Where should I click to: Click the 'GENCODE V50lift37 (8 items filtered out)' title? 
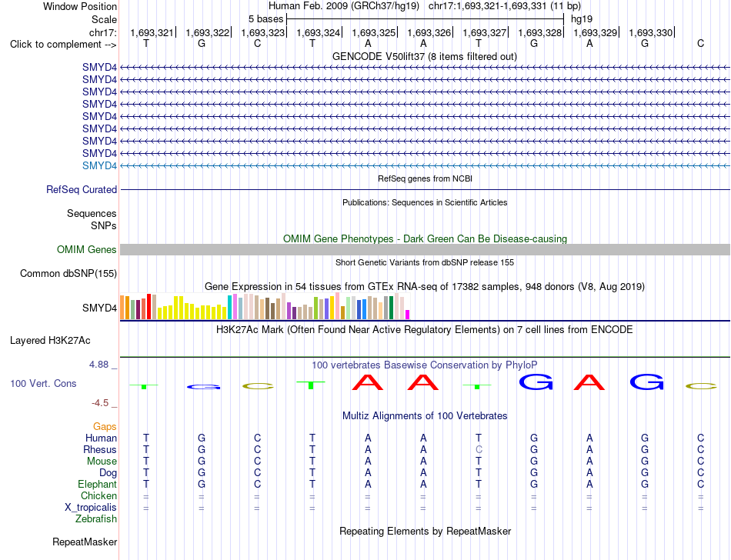coord(425,56)
